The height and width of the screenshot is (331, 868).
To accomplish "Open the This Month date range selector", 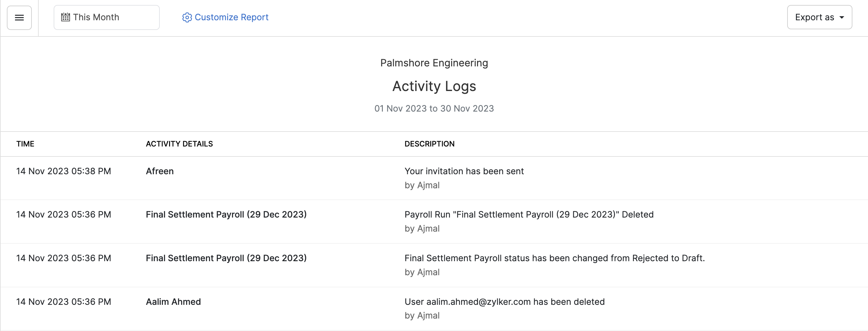I will coord(106,17).
